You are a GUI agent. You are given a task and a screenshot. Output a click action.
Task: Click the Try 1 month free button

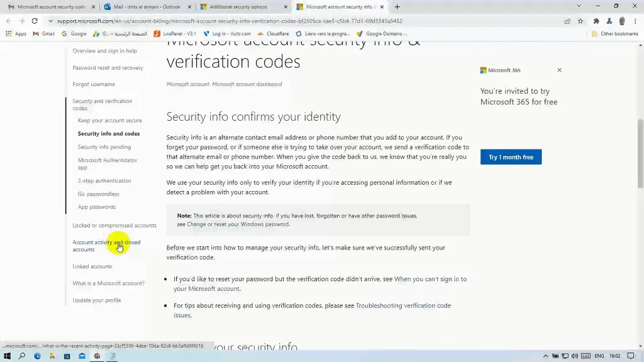(511, 156)
